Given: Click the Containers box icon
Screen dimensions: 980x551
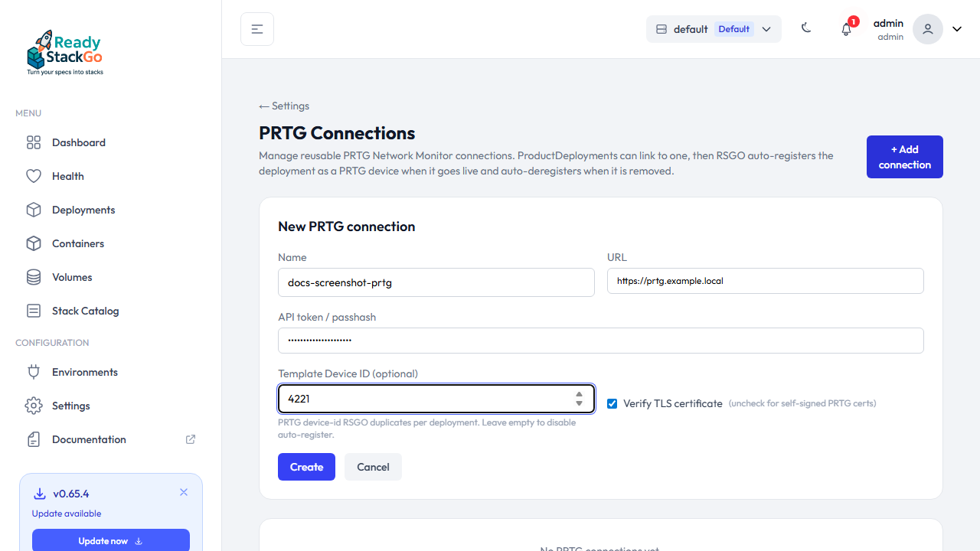Looking at the screenshot, I should coord(34,243).
